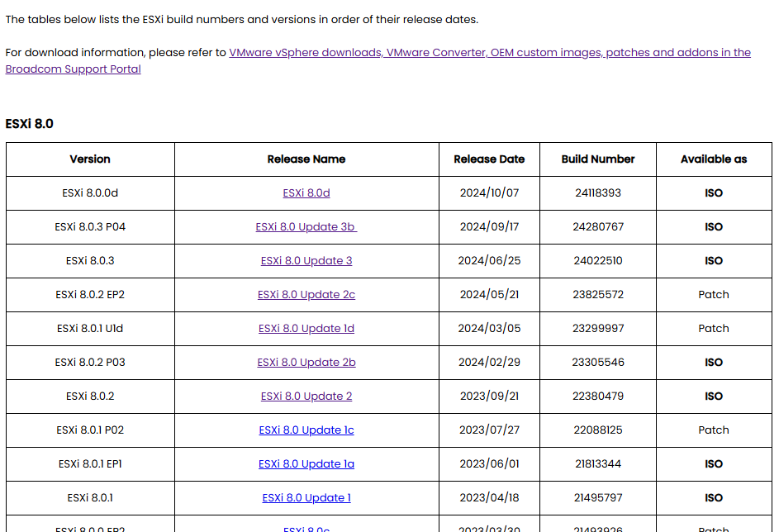Select the ESXi 8.0.1 EP1 version cell
The height and width of the screenshot is (532, 779).
pos(90,463)
